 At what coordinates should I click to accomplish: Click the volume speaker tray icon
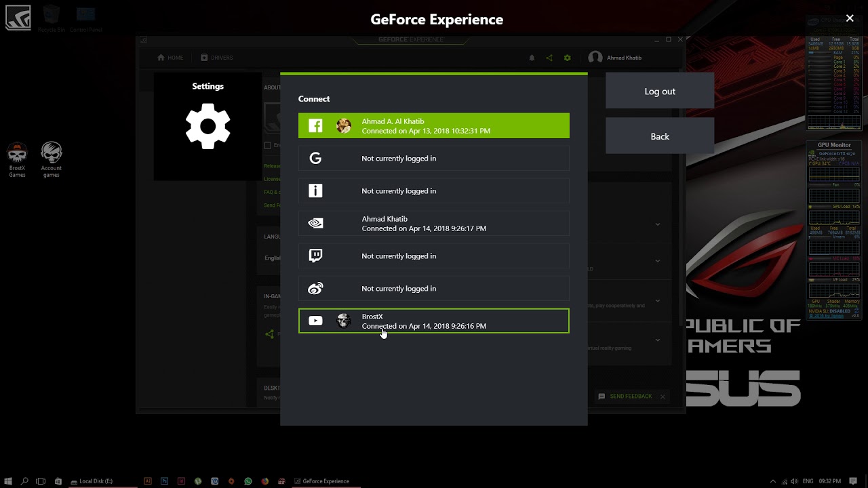point(794,481)
